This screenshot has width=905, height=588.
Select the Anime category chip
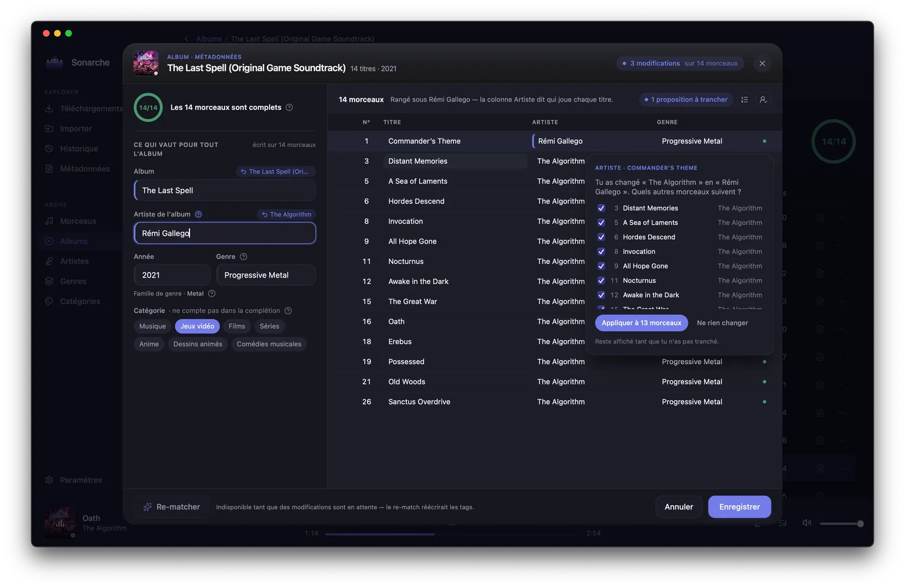pos(149,344)
